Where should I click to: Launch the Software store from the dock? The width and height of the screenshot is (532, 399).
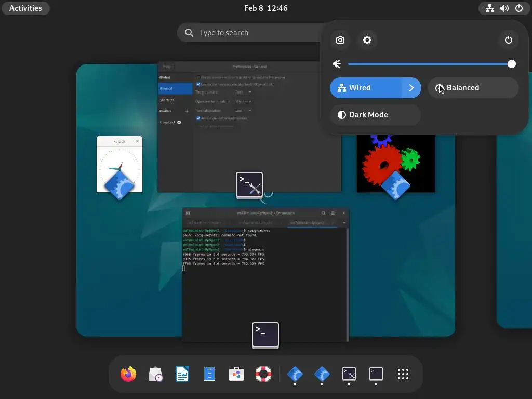(x=236, y=374)
